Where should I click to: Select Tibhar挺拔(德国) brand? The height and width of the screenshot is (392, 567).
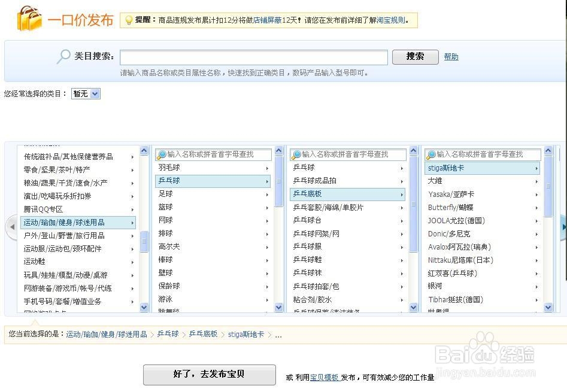pos(483,299)
